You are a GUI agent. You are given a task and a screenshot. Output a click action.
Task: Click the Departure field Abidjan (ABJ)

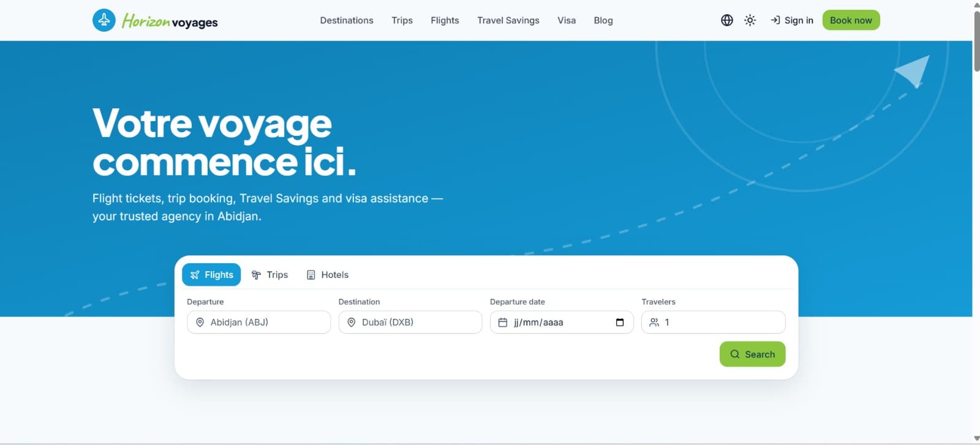click(258, 322)
